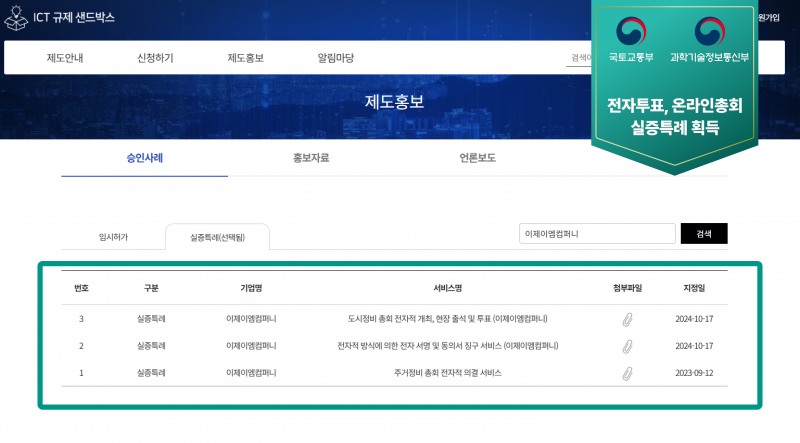Screen dimensions: 800x443
Task: Click ICT 규제 샌드박스 site title
Action: tap(74, 17)
